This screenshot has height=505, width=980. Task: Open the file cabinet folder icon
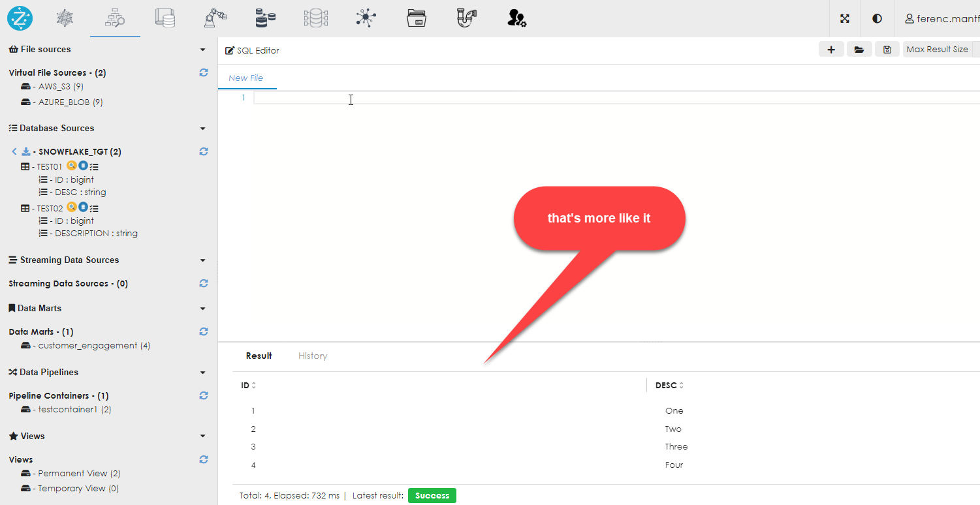pyautogui.click(x=416, y=18)
